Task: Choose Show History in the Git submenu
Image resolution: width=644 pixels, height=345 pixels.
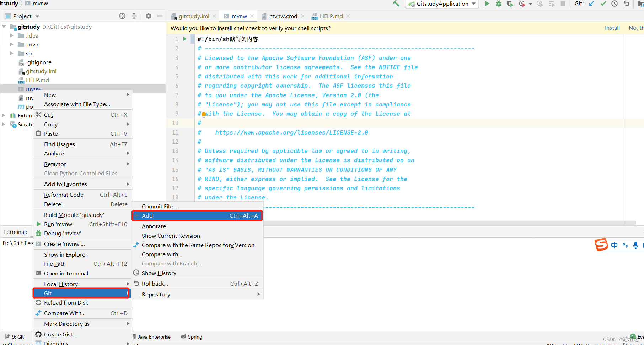Action: click(197, 273)
